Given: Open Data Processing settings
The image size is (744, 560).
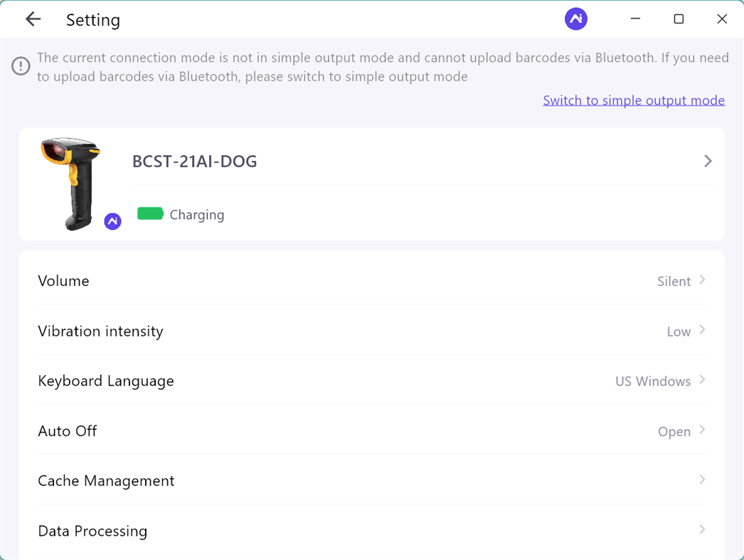Looking at the screenshot, I should 92,531.
